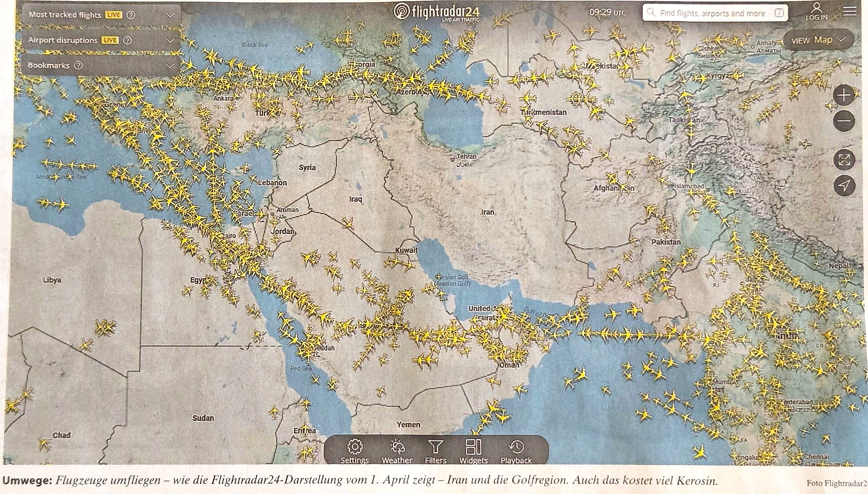Expand the Bookmarks panel
Screen dimensions: 868x494
170,66
